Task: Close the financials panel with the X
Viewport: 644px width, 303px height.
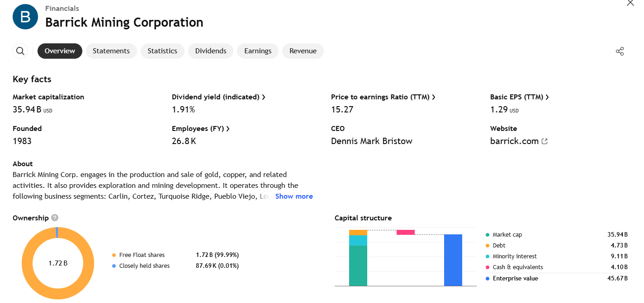Action: pos(630,3)
